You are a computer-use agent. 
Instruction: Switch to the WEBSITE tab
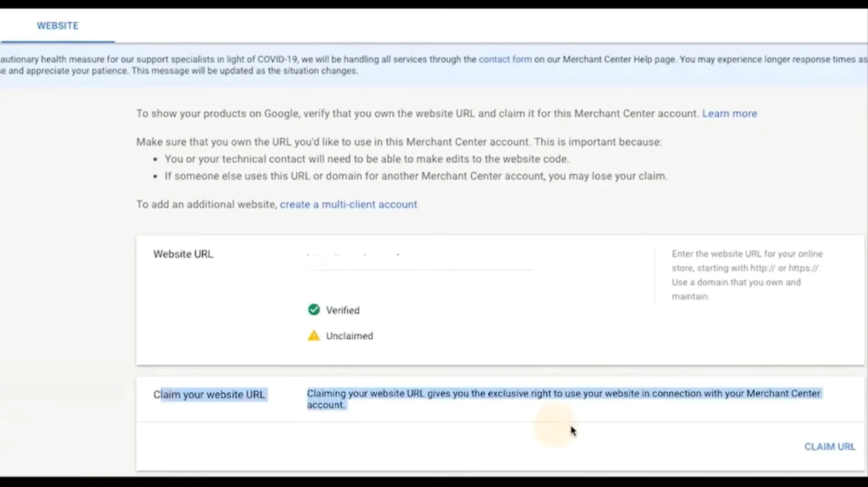tap(57, 26)
